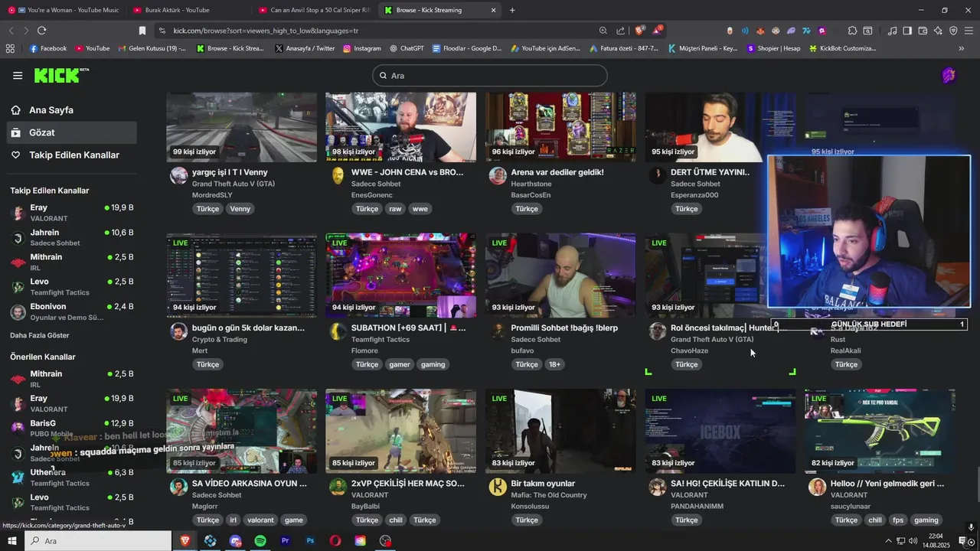Open the user profile avatar menu
The width and height of the screenshot is (980, 551).
949,75
